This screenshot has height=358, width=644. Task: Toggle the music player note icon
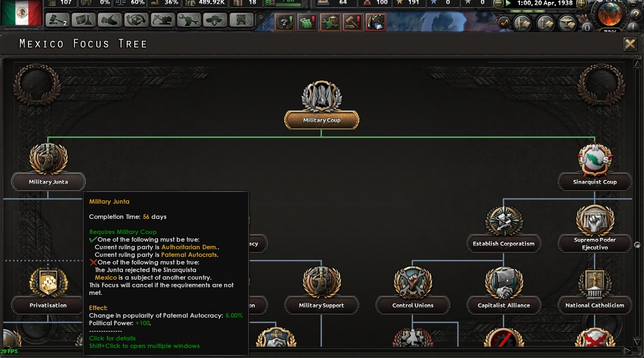point(504,23)
